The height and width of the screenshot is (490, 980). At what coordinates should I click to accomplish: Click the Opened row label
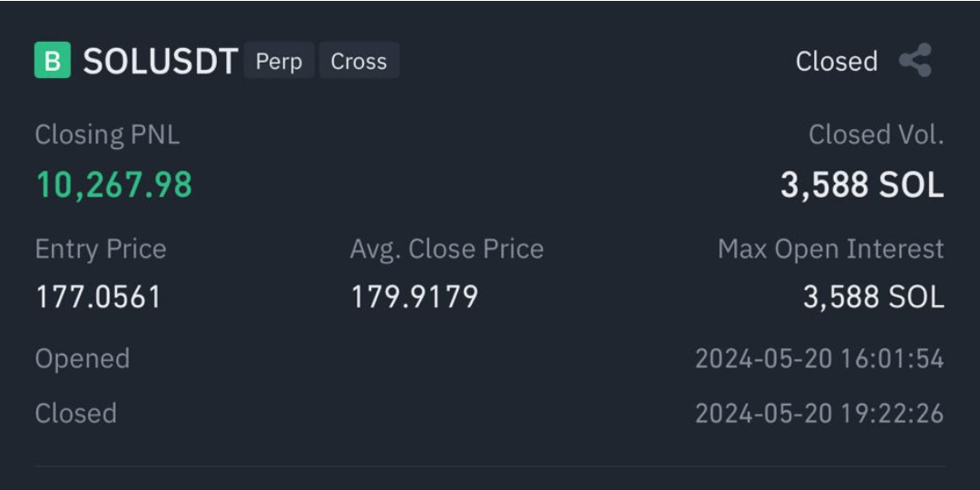(83, 358)
